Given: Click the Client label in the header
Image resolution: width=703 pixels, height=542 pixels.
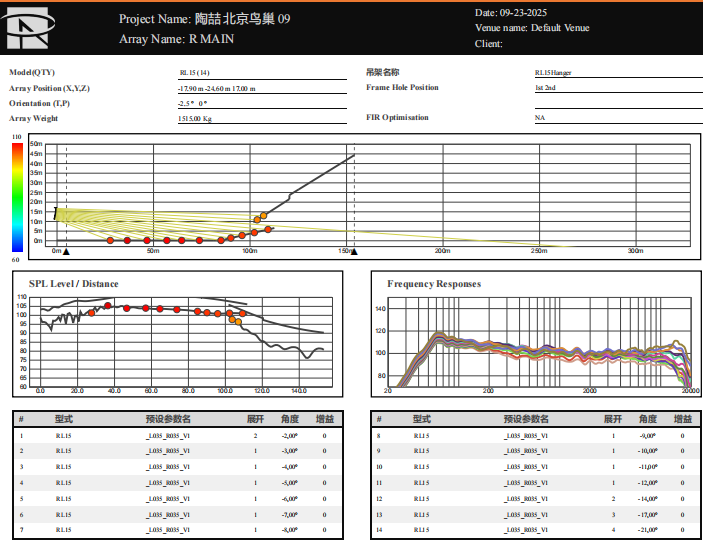Looking at the screenshot, I should [x=488, y=44].
